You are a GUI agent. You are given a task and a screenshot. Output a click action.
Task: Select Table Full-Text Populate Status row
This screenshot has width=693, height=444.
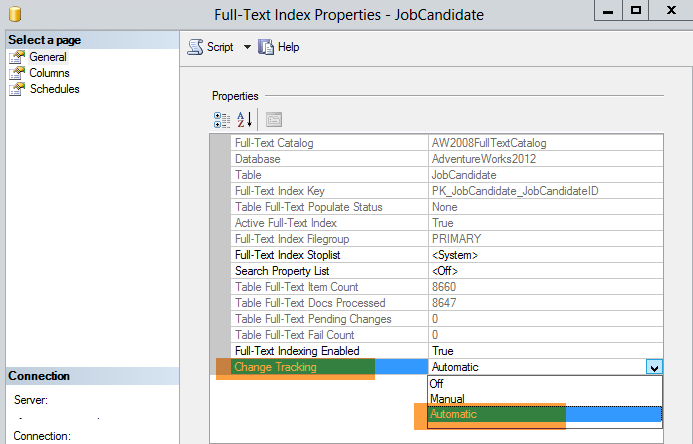(x=329, y=207)
